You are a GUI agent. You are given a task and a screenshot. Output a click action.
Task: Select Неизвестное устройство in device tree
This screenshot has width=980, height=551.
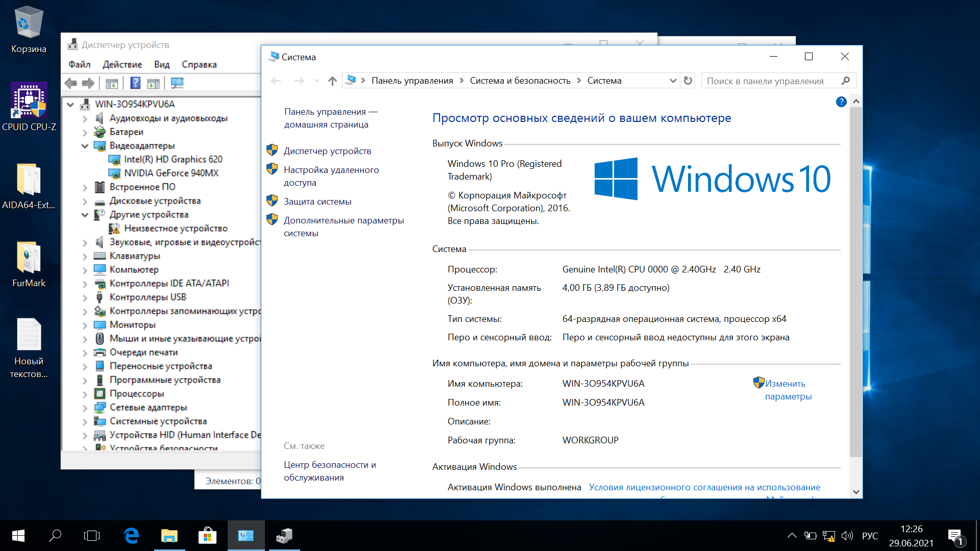pyautogui.click(x=176, y=229)
